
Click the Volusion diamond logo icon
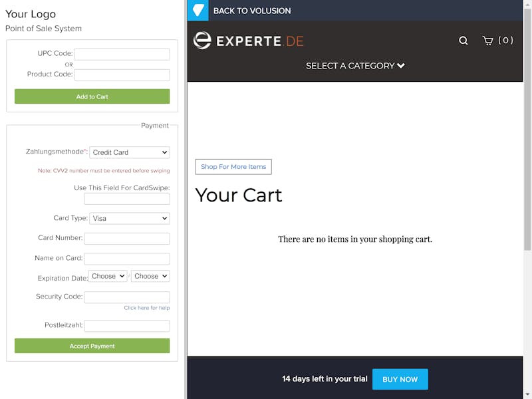198,11
